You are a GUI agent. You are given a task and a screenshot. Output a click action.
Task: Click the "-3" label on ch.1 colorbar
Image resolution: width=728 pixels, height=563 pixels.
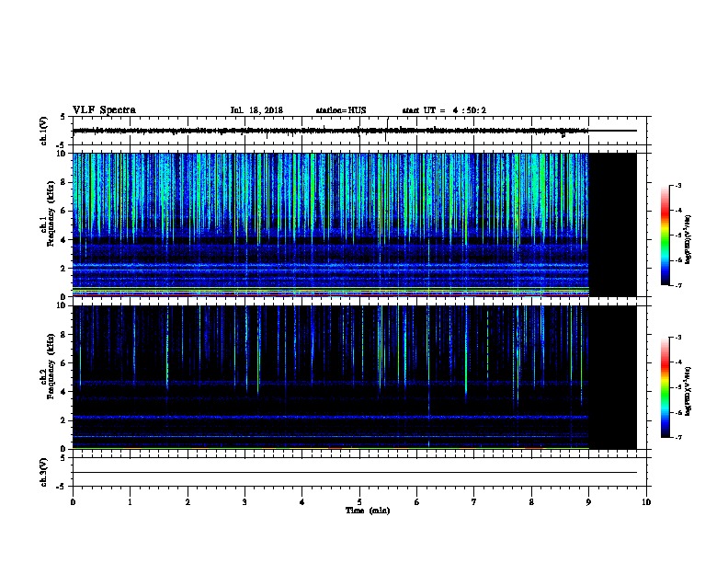tap(677, 186)
